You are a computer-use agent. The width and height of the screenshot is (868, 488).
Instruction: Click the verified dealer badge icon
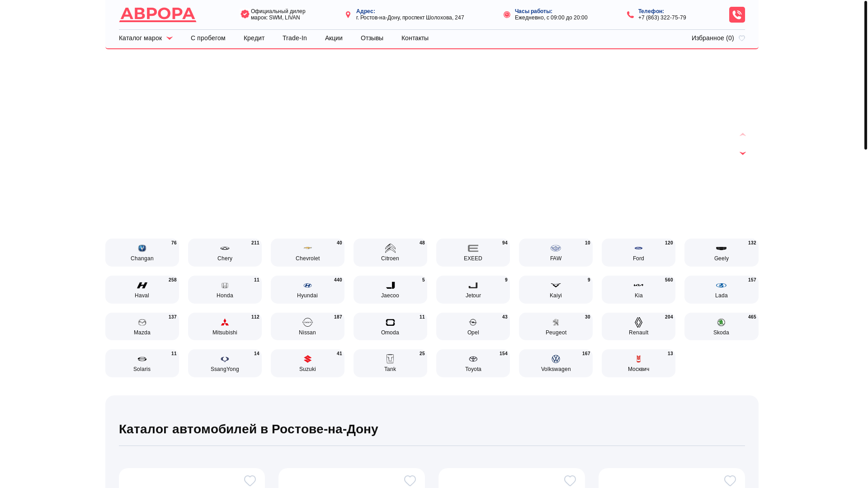[245, 14]
